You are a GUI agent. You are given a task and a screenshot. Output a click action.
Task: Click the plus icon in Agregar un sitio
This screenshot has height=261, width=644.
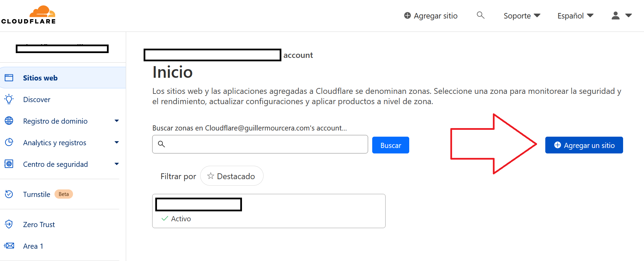(x=558, y=145)
